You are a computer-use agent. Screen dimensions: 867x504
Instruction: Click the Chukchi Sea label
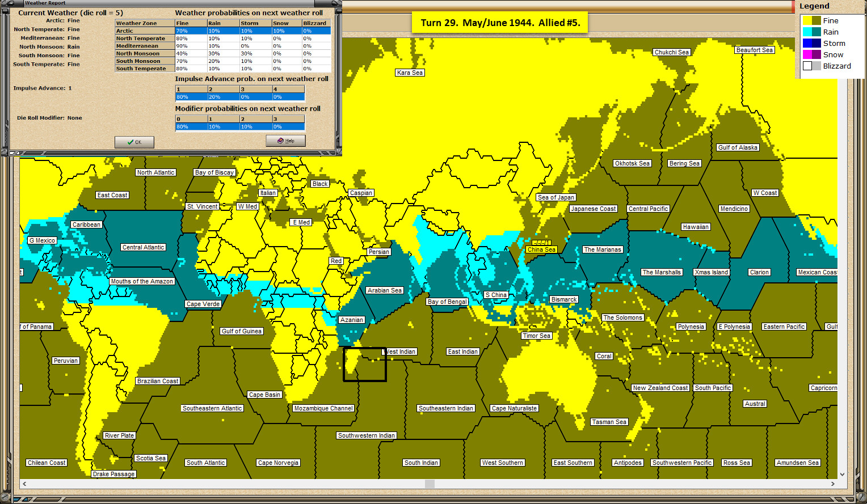point(672,52)
